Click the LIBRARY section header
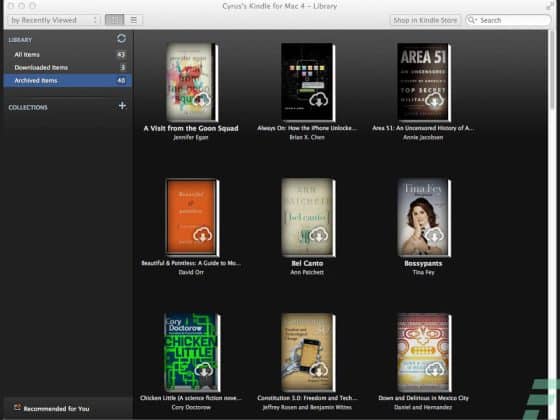 tap(20, 40)
